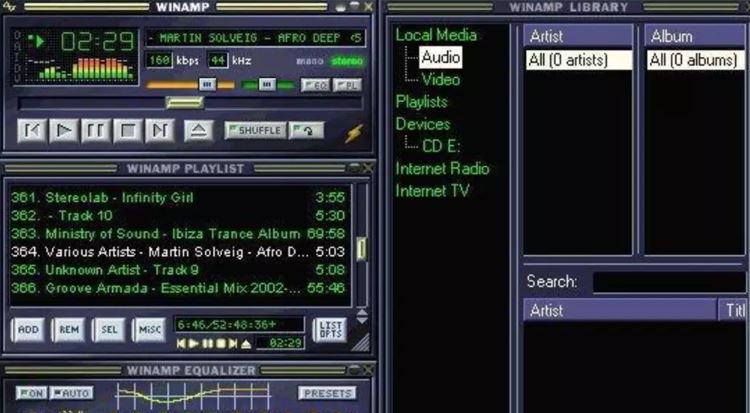The image size is (750, 413).
Task: Select Ministry of Sound Ibiza Trance Album
Action: (178, 234)
